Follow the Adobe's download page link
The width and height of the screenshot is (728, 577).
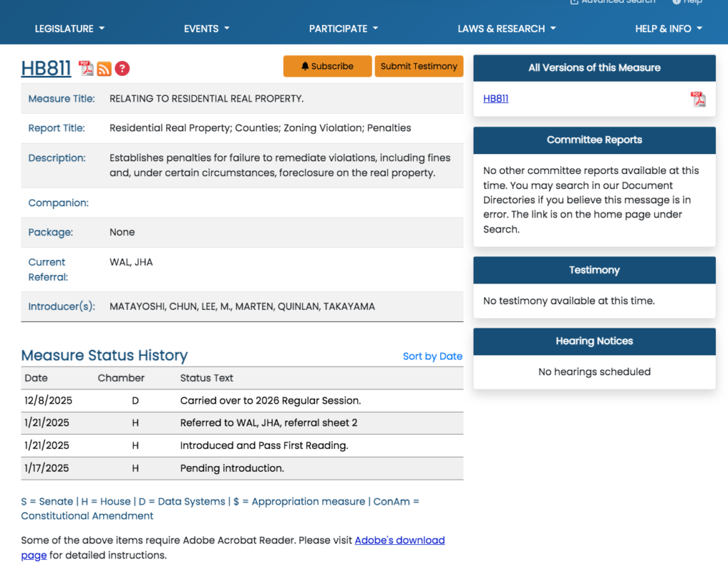pos(400,540)
